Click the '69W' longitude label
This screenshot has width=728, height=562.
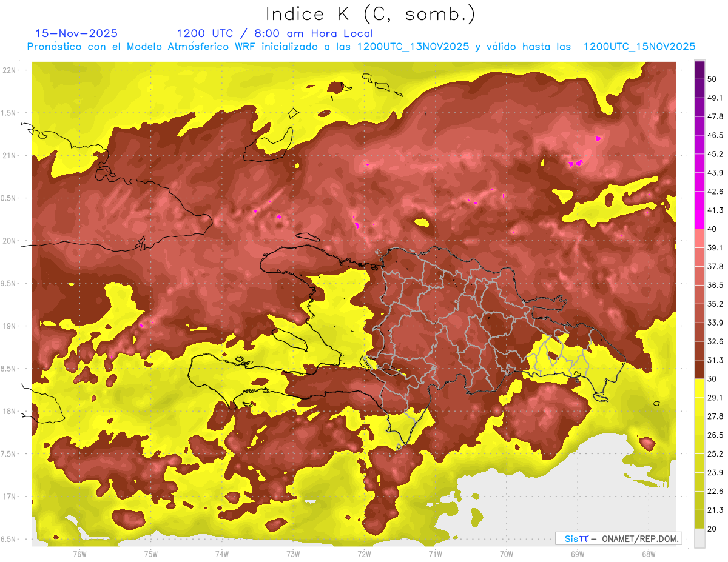point(577,554)
